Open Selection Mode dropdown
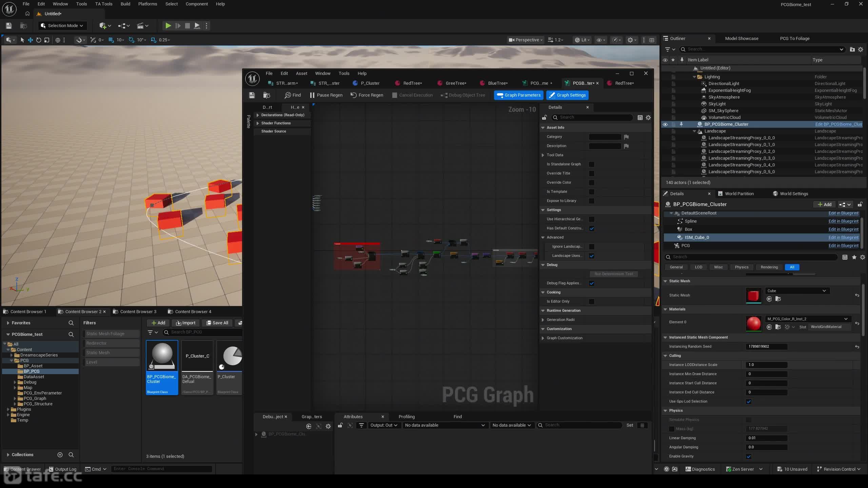Viewport: 868px width, 488px height. click(62, 26)
